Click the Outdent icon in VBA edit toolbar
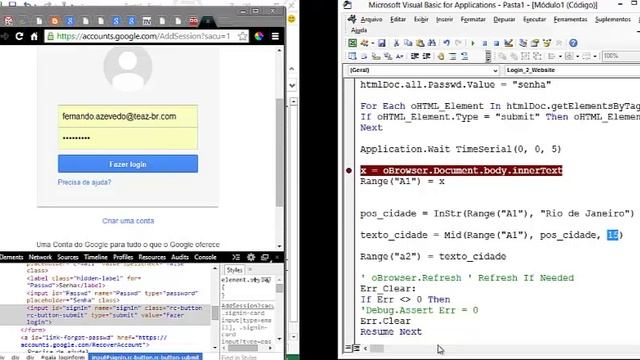The image size is (640, 360). pyautogui.click(x=426, y=56)
